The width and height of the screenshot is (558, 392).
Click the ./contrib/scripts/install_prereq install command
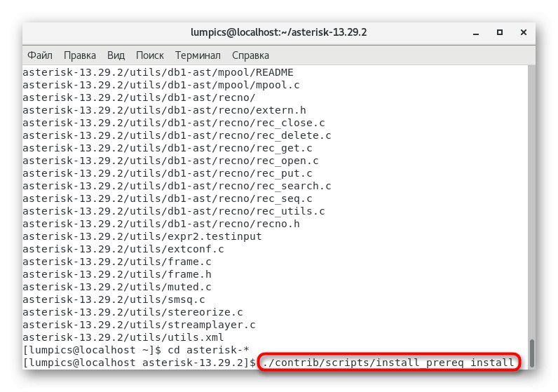(x=388, y=363)
